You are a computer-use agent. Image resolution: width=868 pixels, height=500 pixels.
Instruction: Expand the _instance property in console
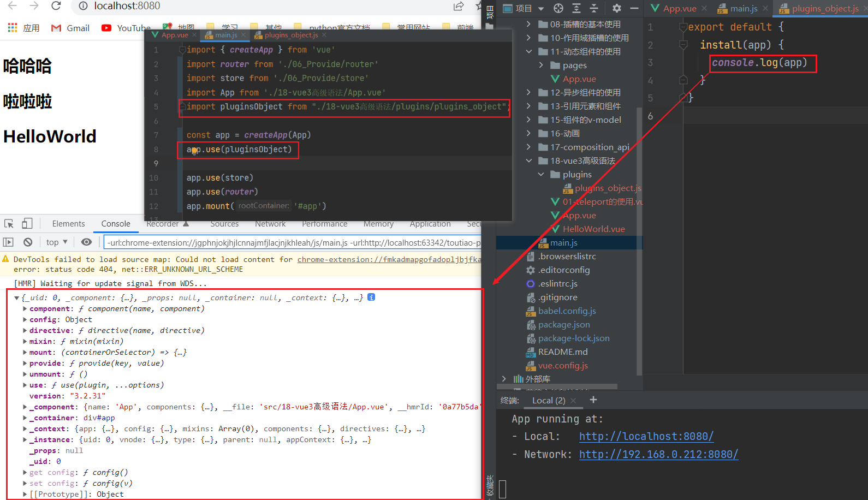click(25, 440)
